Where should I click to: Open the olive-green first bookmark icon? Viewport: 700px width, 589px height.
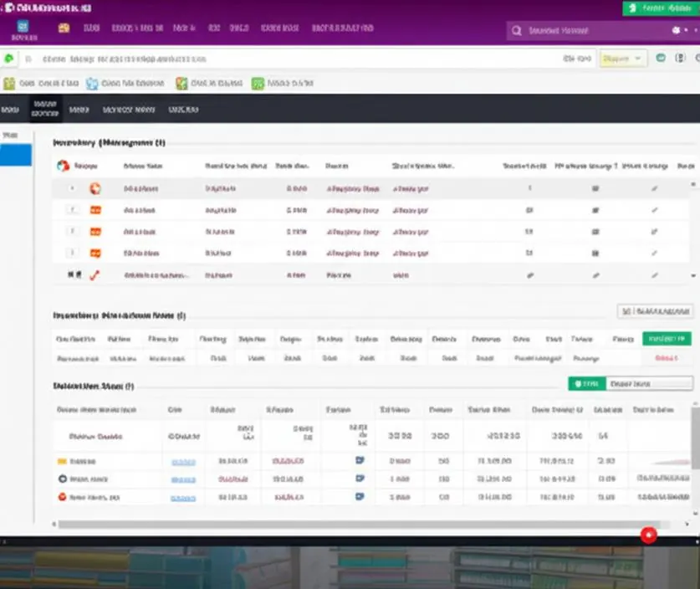(9, 84)
